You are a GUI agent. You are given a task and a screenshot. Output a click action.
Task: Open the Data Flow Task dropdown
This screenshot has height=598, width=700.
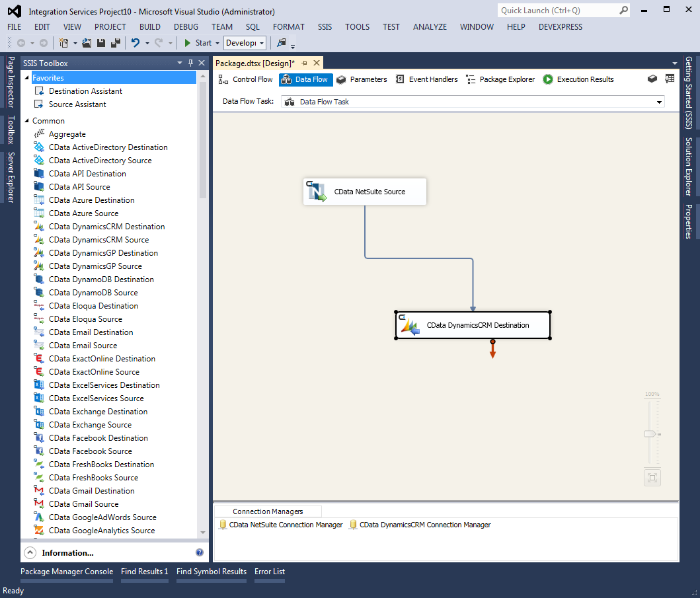pyautogui.click(x=659, y=102)
